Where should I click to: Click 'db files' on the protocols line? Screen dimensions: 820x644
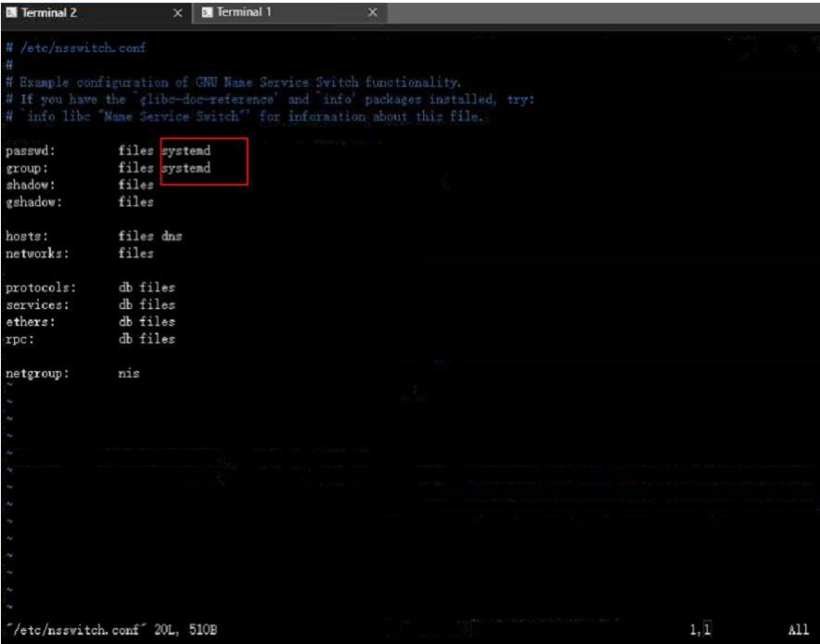(147, 288)
